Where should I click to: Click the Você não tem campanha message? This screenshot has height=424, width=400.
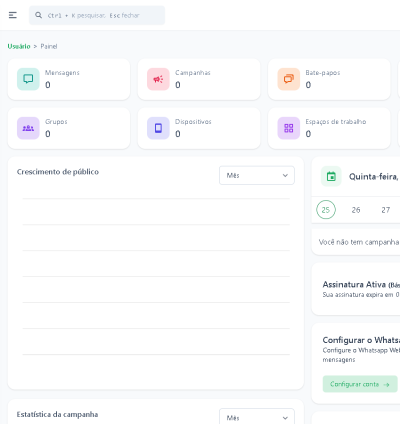359,242
